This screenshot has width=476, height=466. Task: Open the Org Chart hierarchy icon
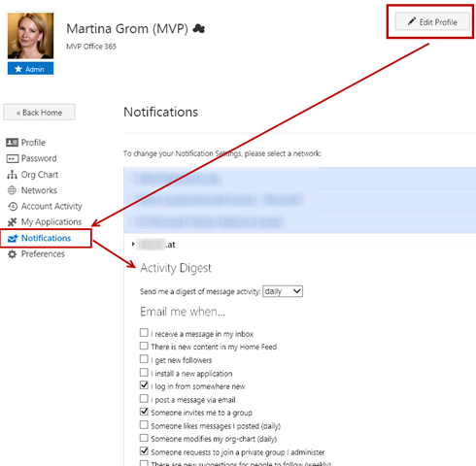click(x=12, y=175)
